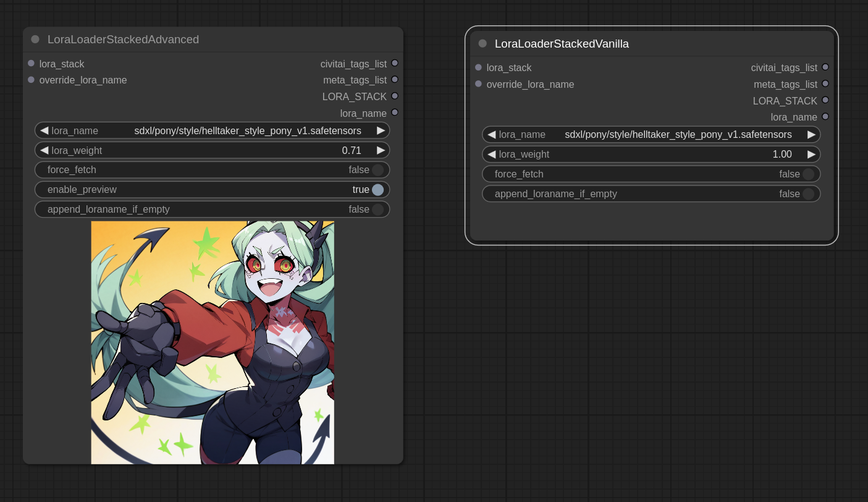Click lora_stack input port on Vanilla node
This screenshot has width=868, height=502.
pyautogui.click(x=478, y=67)
